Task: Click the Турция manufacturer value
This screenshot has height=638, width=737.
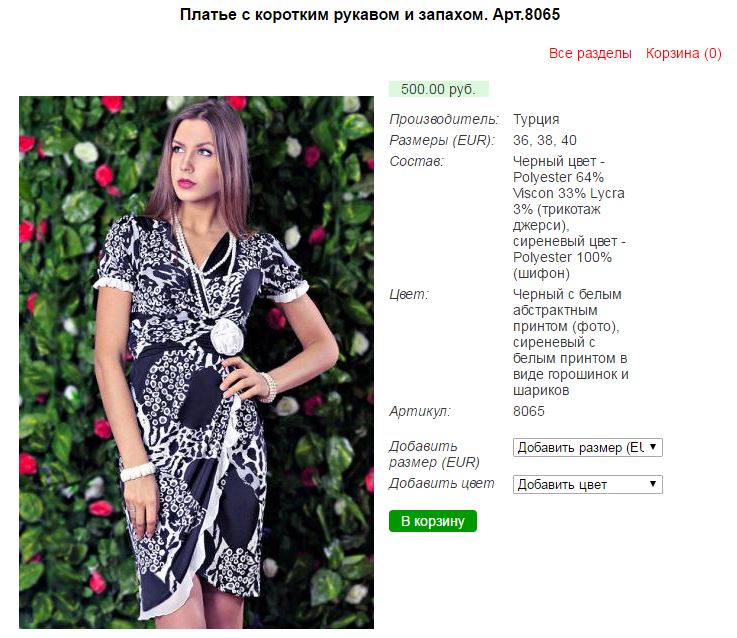Action: [x=536, y=119]
